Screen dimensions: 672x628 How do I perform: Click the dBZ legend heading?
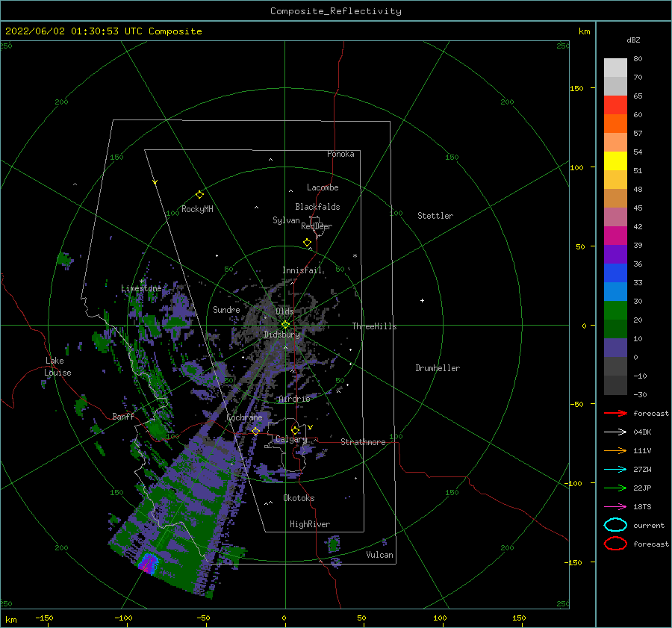point(633,40)
